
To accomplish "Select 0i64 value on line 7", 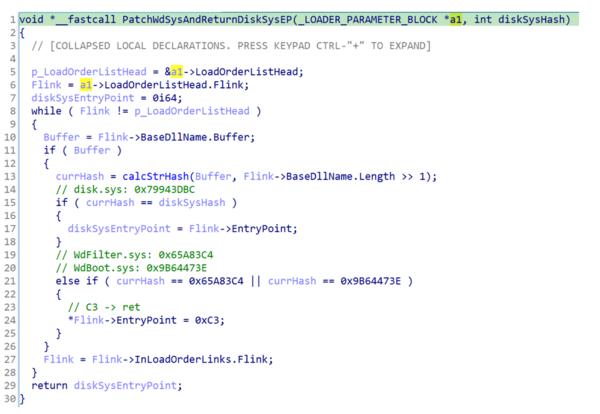I will pyautogui.click(x=164, y=98).
